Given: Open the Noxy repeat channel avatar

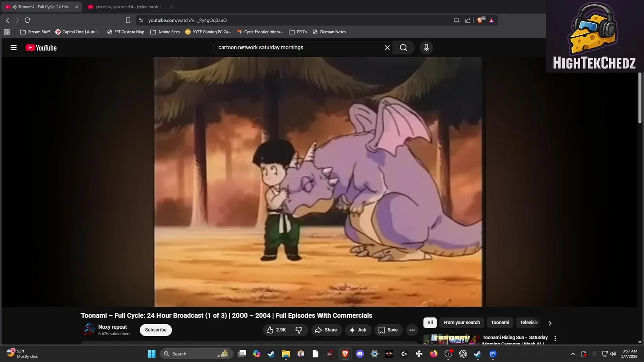Looking at the screenshot, I should 89,330.
